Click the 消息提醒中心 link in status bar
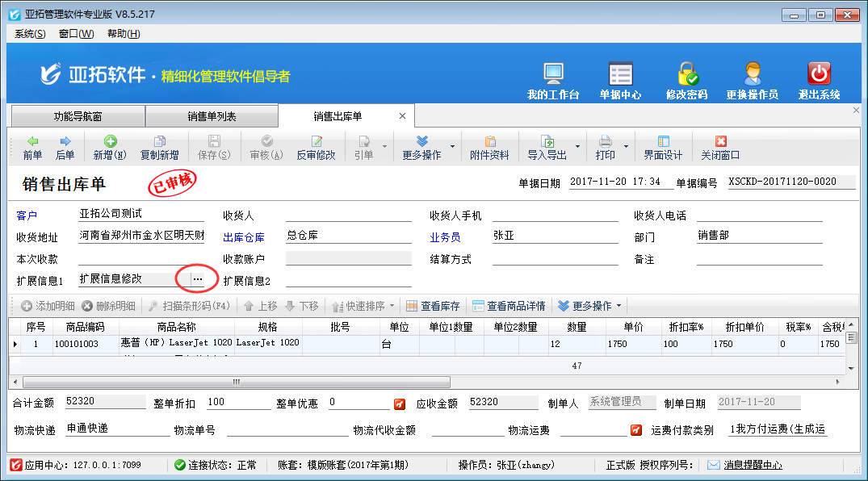 point(751,465)
